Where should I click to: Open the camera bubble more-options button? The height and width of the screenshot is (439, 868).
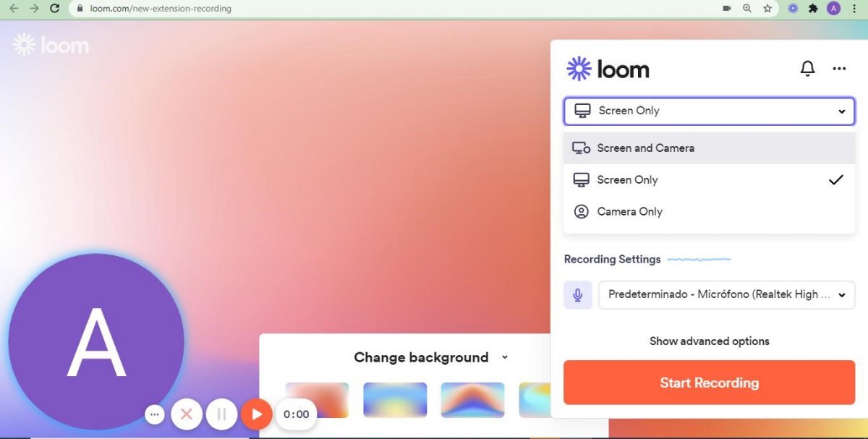coord(154,414)
